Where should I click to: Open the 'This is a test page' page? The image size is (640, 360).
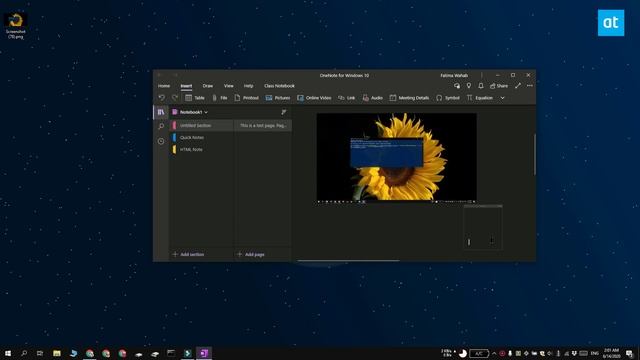263,126
